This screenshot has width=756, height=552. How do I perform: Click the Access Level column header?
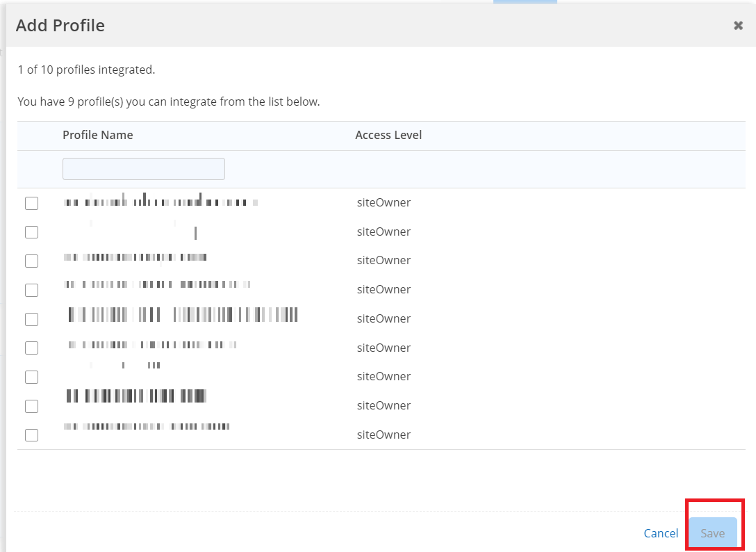coord(388,135)
